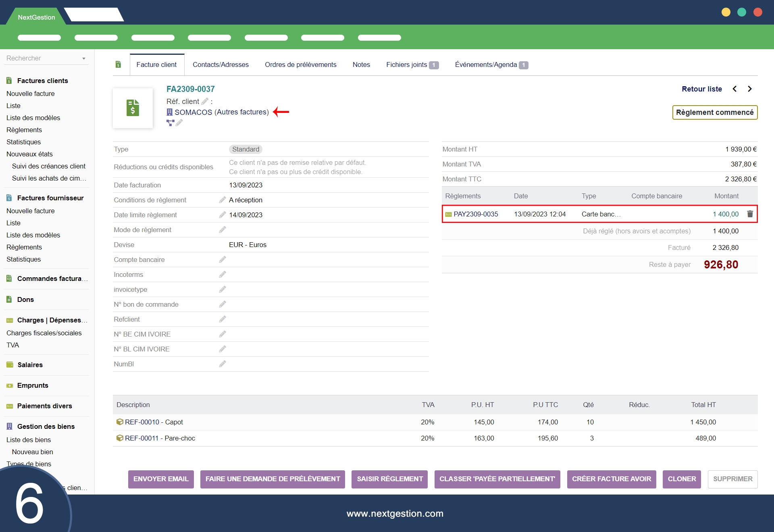Edit Incoterms field pencil icon

(x=222, y=274)
